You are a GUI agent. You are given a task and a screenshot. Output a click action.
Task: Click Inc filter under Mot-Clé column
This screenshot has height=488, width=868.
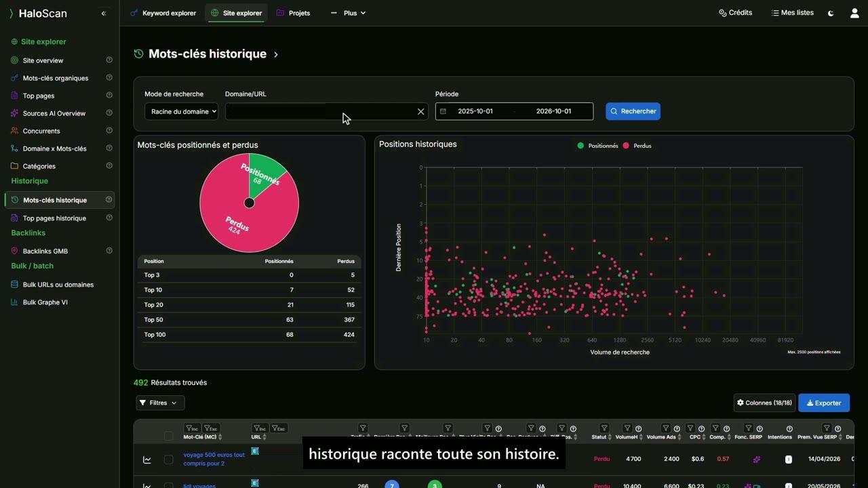coord(192,428)
